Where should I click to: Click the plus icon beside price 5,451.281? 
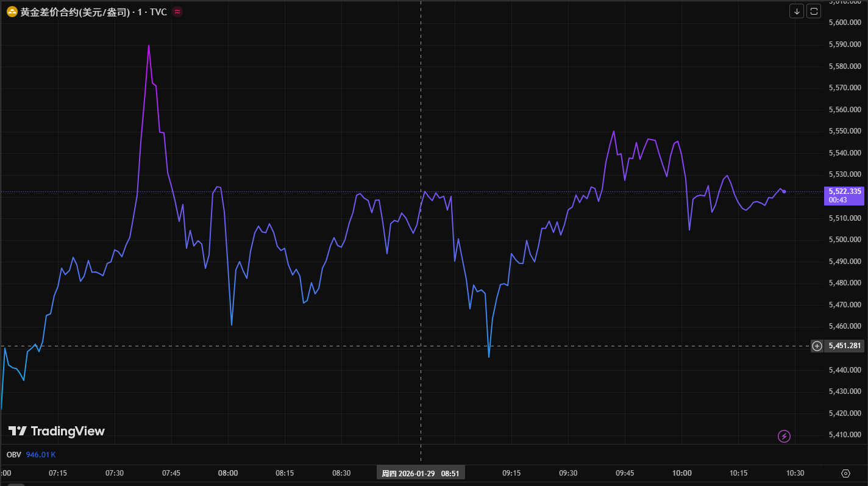(817, 346)
